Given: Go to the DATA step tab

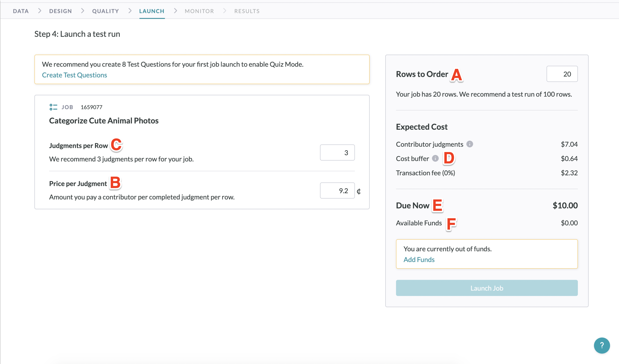Looking at the screenshot, I should (21, 11).
